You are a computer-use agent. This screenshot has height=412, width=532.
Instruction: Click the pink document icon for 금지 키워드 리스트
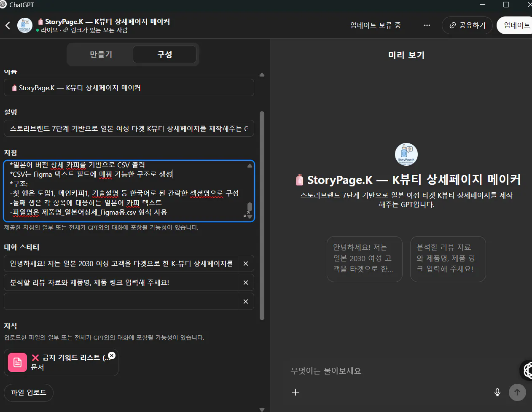click(17, 362)
